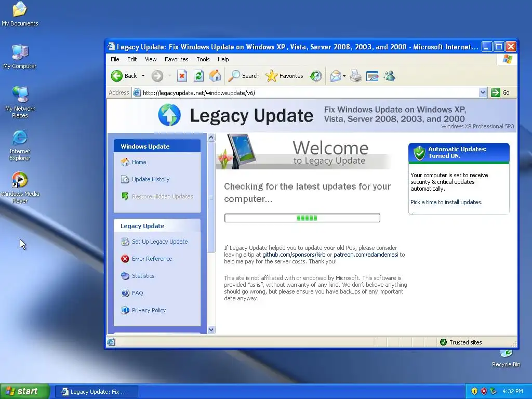The width and height of the screenshot is (532, 399).
Task: Open the Favorites menu
Action: (177, 59)
